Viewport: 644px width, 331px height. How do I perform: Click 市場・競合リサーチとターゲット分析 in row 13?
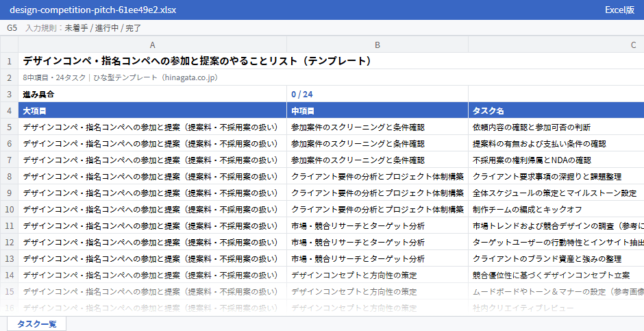tap(377, 258)
